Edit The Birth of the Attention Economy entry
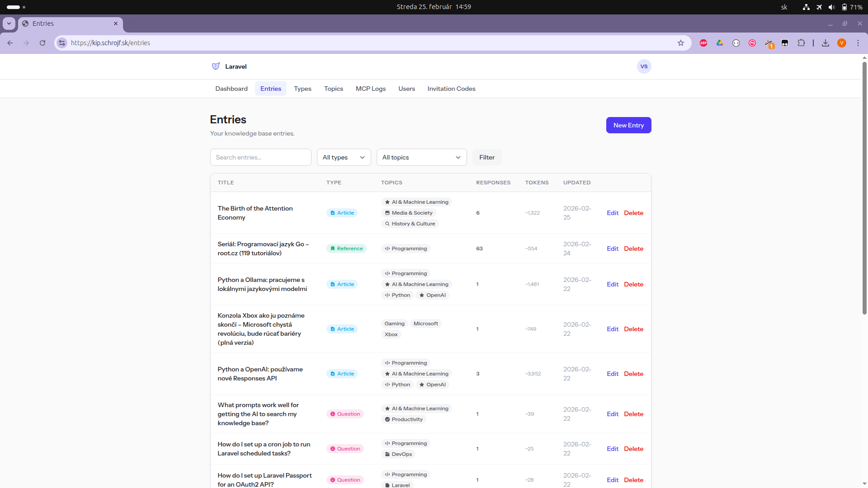 pyautogui.click(x=613, y=213)
